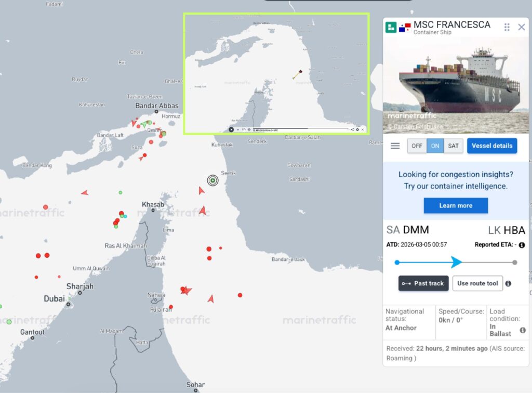Switch vessel display toggle to OFF
Viewport: 532px width, 393px height.
pyautogui.click(x=417, y=146)
